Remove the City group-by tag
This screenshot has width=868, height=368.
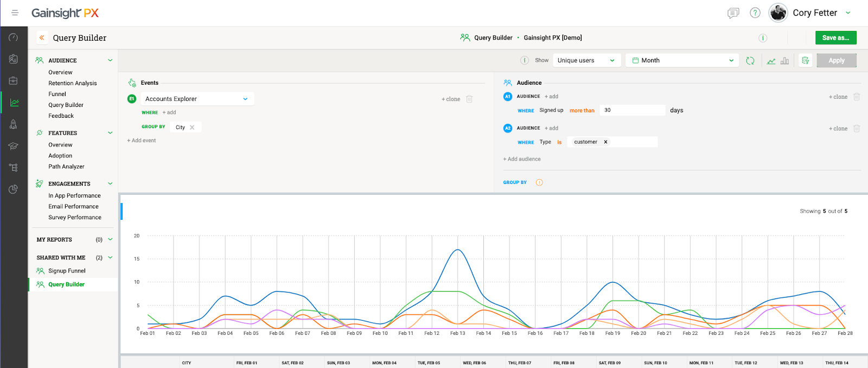pyautogui.click(x=192, y=128)
